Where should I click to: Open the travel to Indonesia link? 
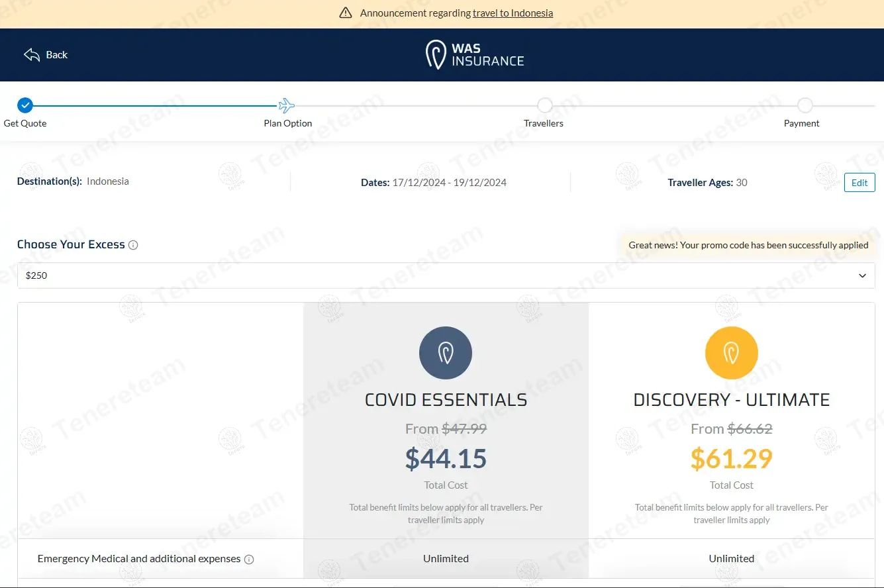(x=513, y=13)
